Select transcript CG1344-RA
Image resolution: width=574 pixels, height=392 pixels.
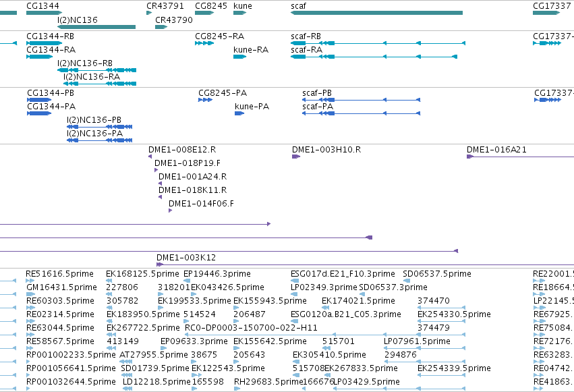40,57
